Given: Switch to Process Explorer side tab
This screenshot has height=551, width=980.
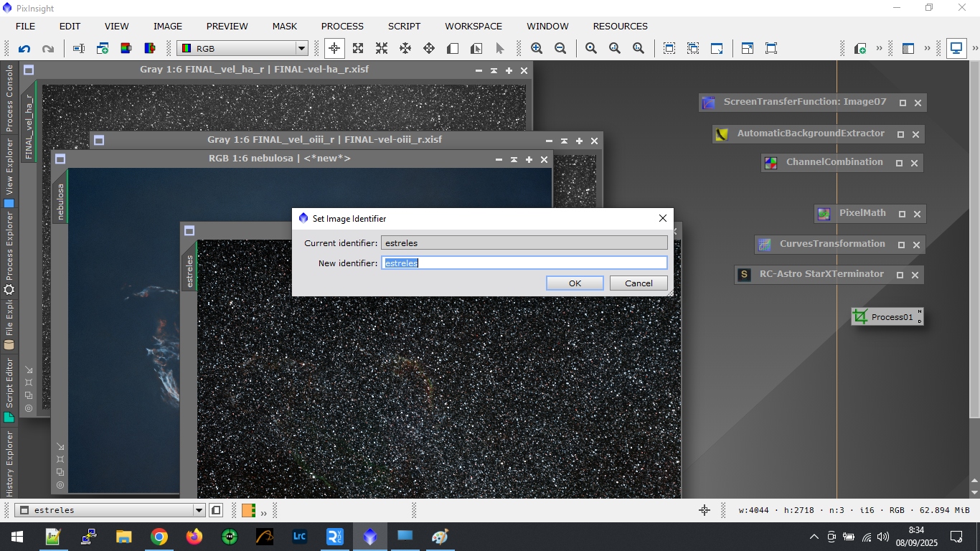Looking at the screenshot, I should (x=9, y=253).
